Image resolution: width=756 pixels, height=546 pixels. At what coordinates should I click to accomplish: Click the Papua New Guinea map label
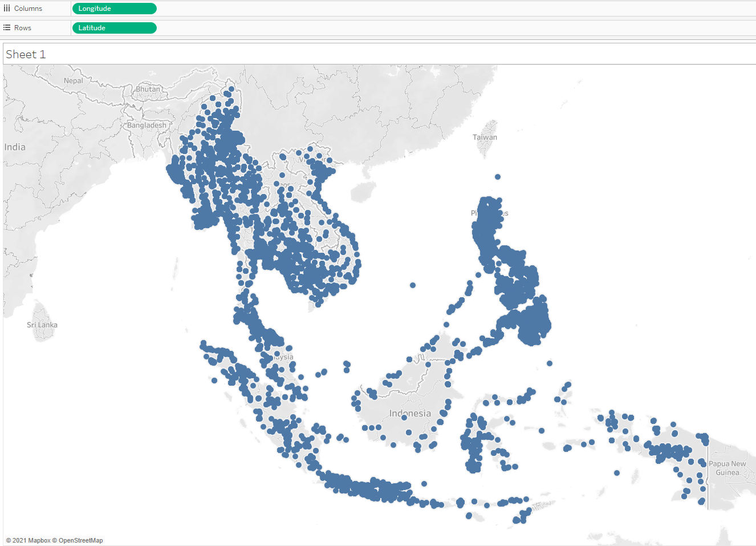click(727, 468)
